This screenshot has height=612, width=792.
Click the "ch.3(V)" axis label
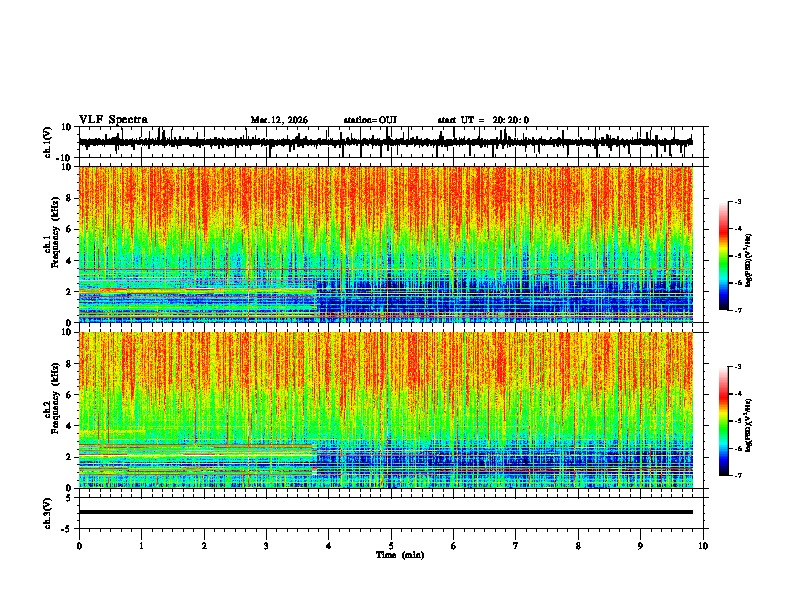coord(48,514)
